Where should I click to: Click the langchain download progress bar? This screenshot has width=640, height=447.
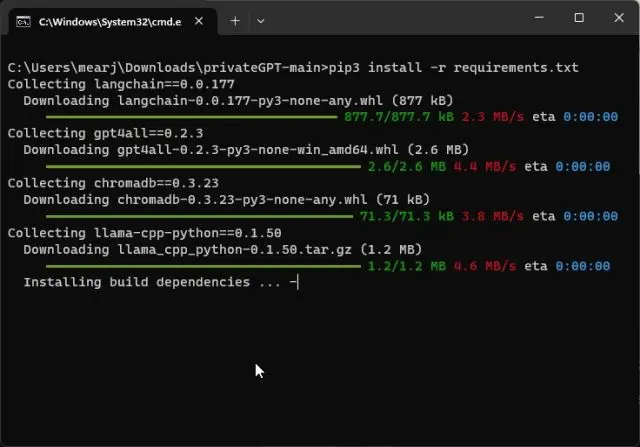tap(192, 117)
